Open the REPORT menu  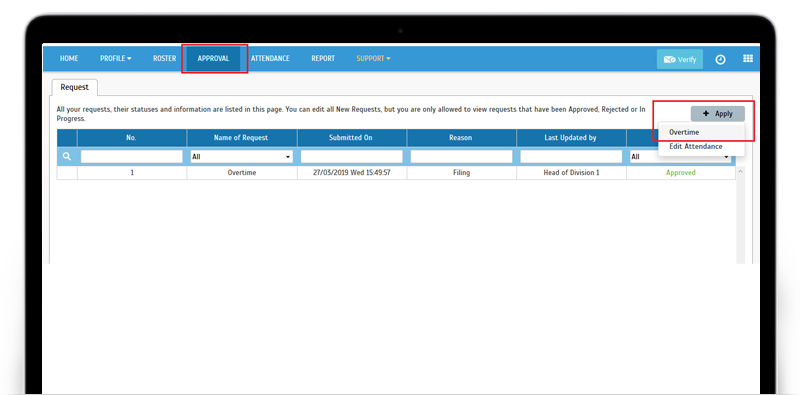323,59
